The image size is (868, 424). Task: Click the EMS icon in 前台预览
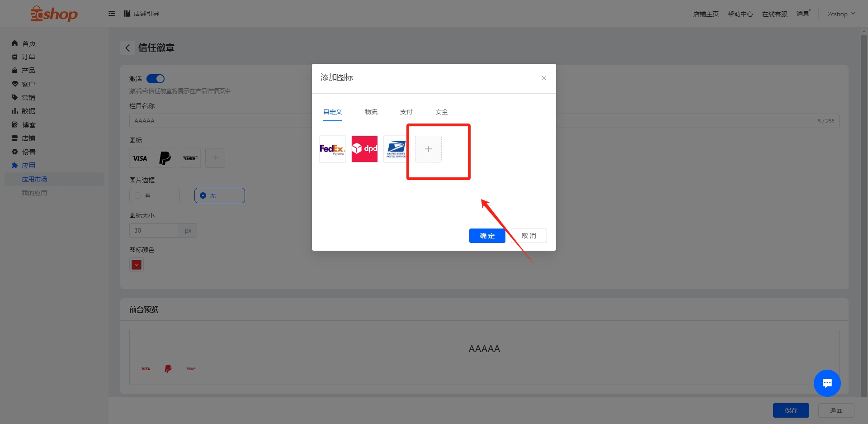191,369
